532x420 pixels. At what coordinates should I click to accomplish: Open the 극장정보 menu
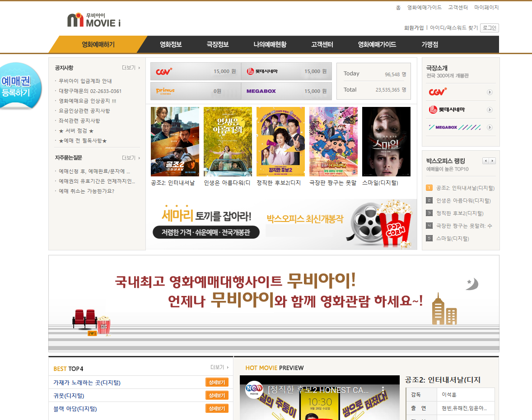click(218, 44)
